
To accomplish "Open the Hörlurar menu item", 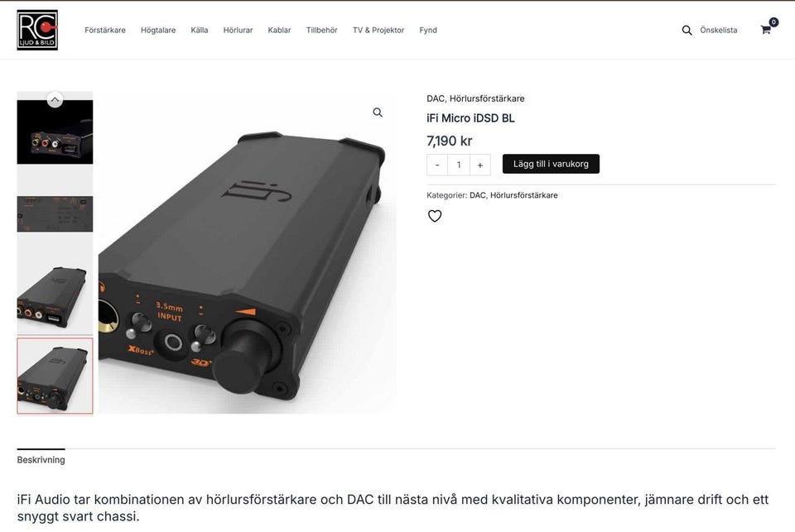I will [238, 31].
